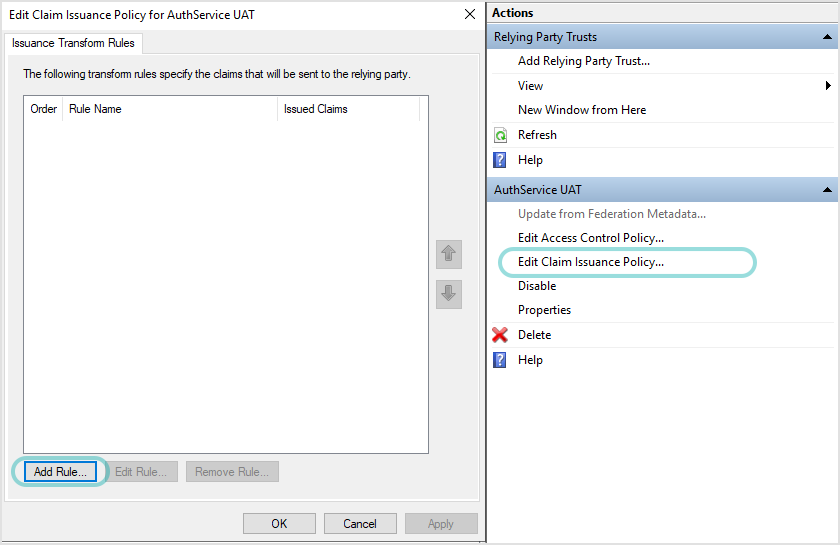Open Help under Relying Party Trusts
840x545 pixels.
point(530,160)
